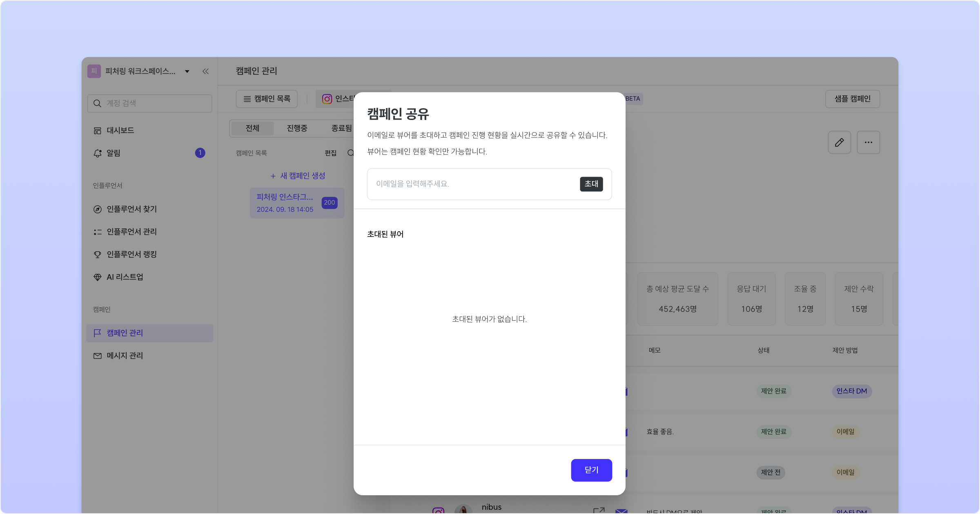Screen dimensions: 980x514
Task: Open AI 리스트업 diamond icon item
Action: (x=98, y=277)
